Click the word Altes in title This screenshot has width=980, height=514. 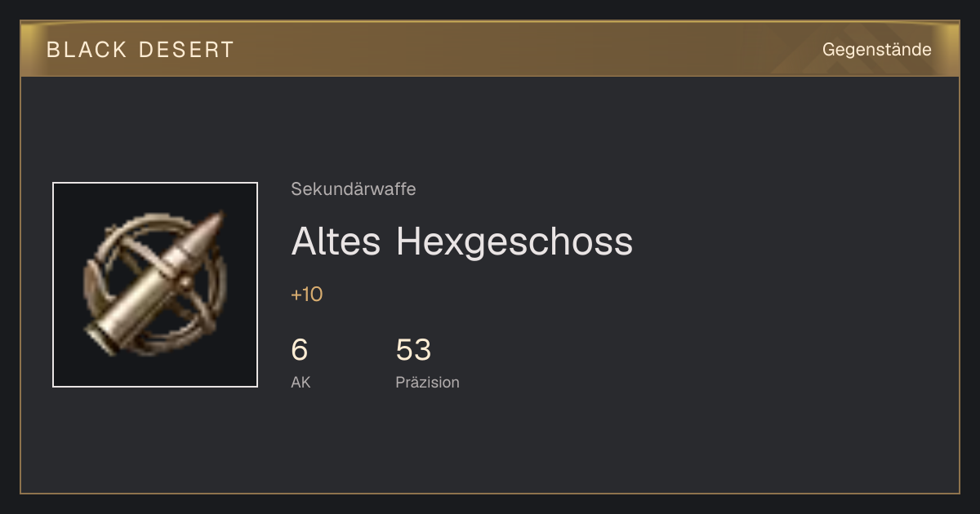pos(336,241)
